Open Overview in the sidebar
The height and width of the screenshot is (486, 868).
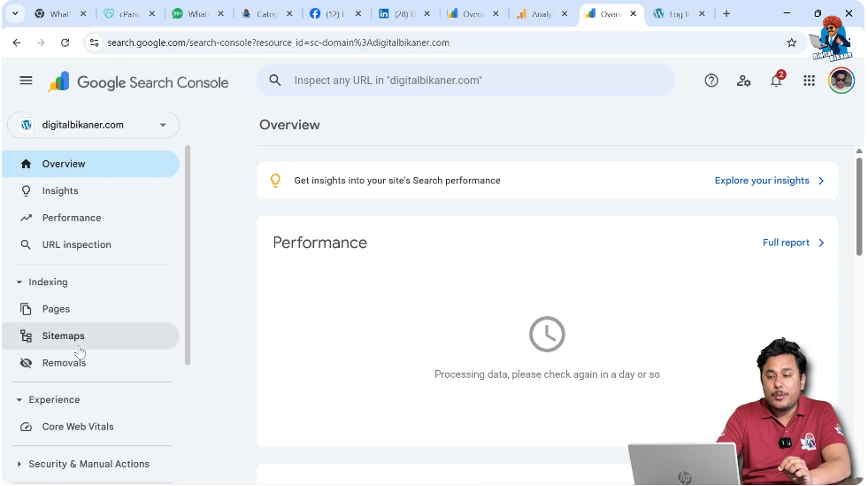(x=90, y=164)
